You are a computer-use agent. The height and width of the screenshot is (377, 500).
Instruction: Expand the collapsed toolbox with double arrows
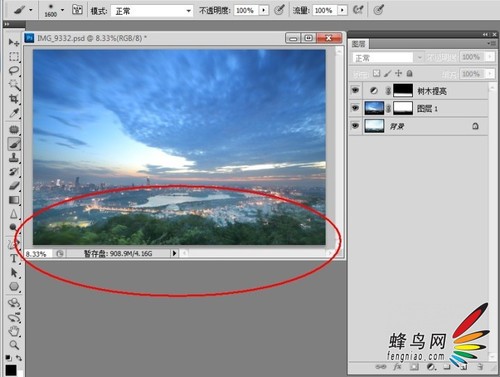7,24
